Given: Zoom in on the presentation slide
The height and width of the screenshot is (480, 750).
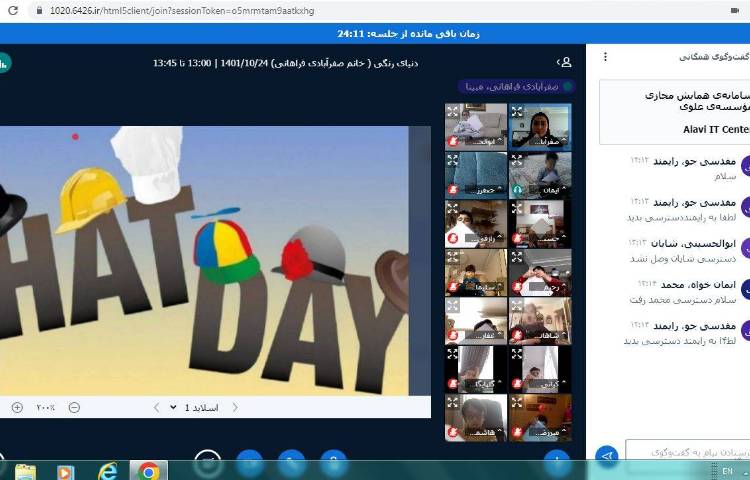Looking at the screenshot, I should [x=17, y=407].
